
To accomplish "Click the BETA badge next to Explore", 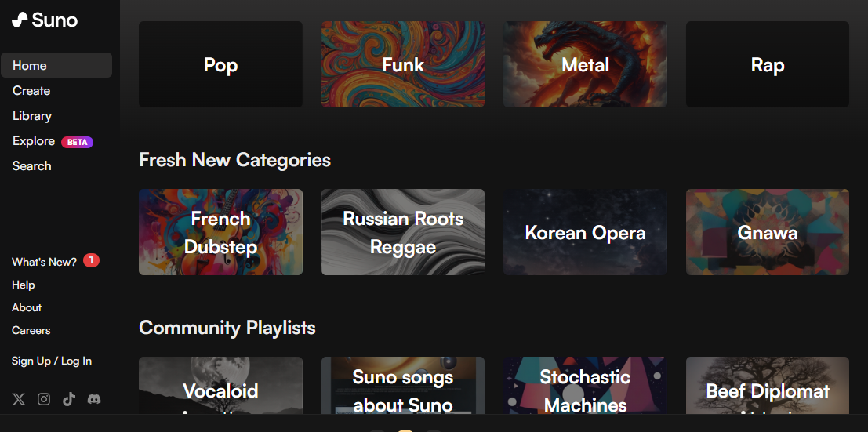I will tap(77, 142).
